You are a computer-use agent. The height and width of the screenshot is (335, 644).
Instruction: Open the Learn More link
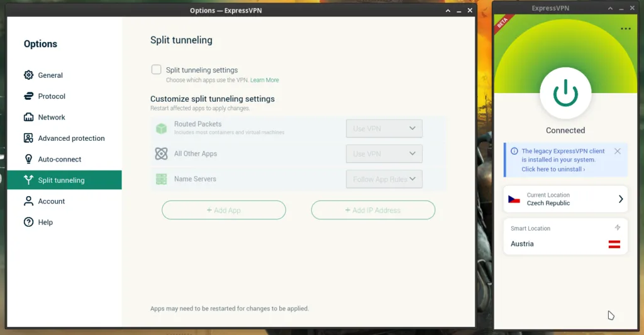(x=264, y=80)
